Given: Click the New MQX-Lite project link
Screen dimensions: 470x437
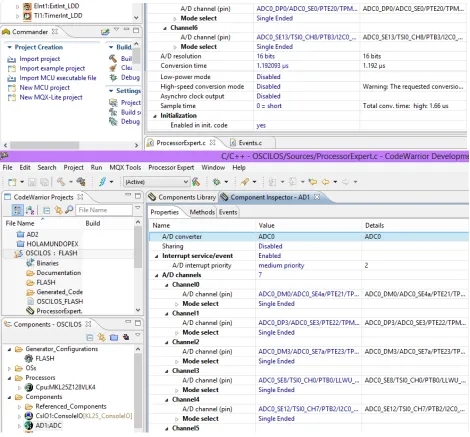Looking at the screenshot, I should click(51, 97).
